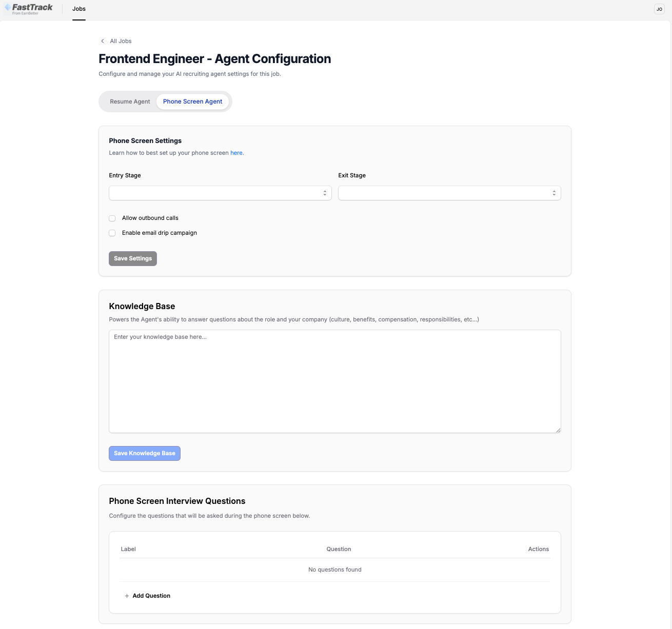Click the Allow outbound calls label

click(150, 218)
